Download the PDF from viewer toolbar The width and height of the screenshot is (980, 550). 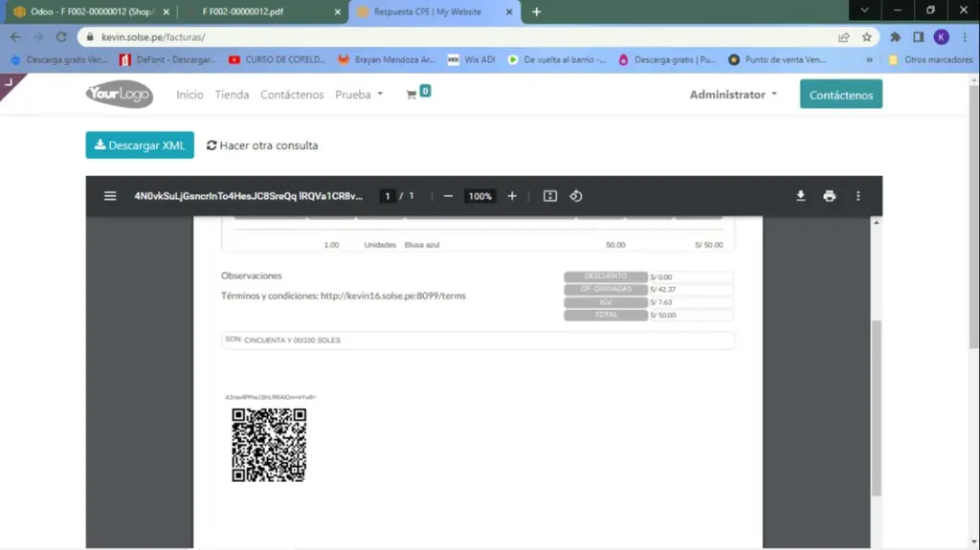[801, 196]
